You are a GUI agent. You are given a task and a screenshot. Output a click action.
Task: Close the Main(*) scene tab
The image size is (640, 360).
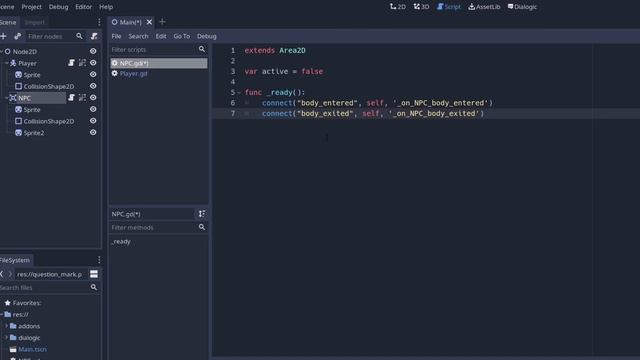tap(149, 22)
